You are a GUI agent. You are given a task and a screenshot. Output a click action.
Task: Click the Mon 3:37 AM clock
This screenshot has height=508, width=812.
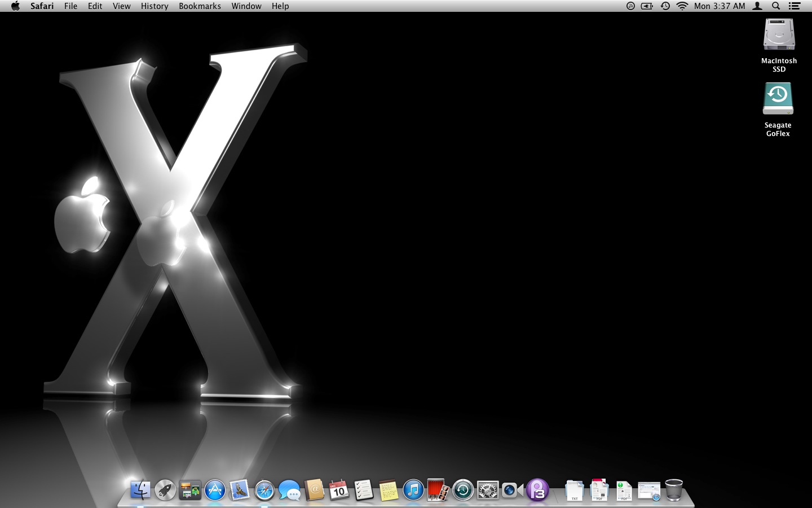coord(720,6)
